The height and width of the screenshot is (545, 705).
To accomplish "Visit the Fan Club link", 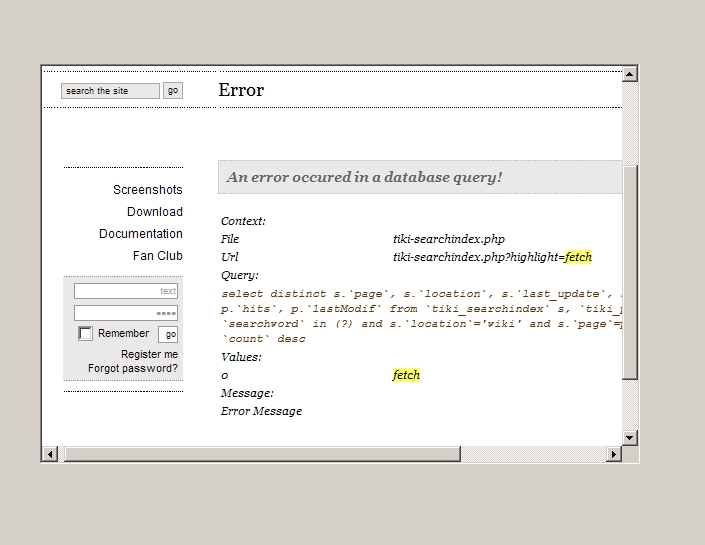I will click(157, 256).
